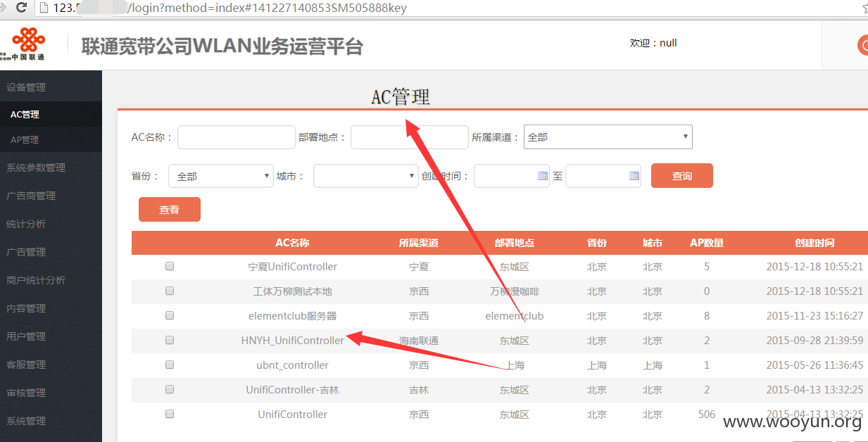Check the HNYH_UnifiController row checkbox
The width and height of the screenshot is (868, 442).
click(170, 340)
